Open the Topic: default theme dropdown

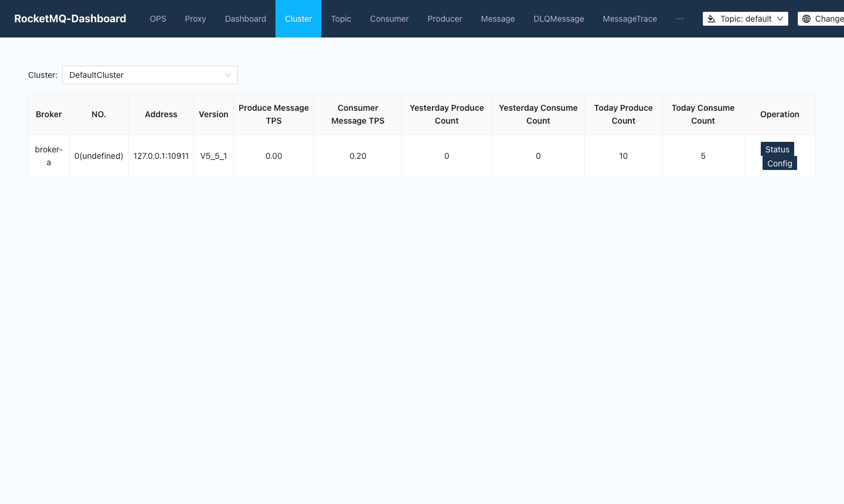(x=746, y=19)
